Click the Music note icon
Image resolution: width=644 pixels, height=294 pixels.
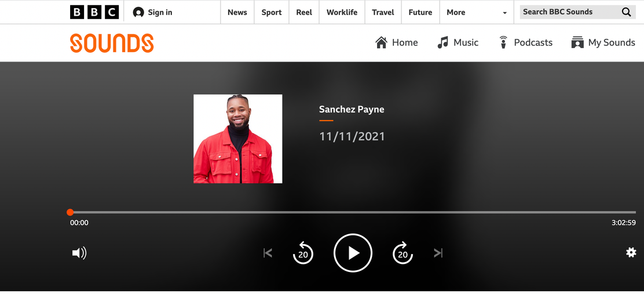(442, 42)
